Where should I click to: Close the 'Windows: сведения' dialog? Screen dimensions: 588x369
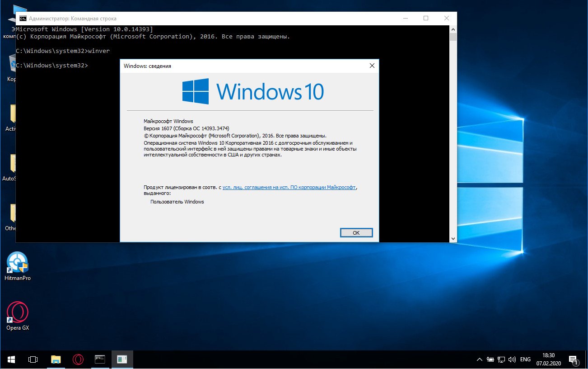tap(372, 66)
